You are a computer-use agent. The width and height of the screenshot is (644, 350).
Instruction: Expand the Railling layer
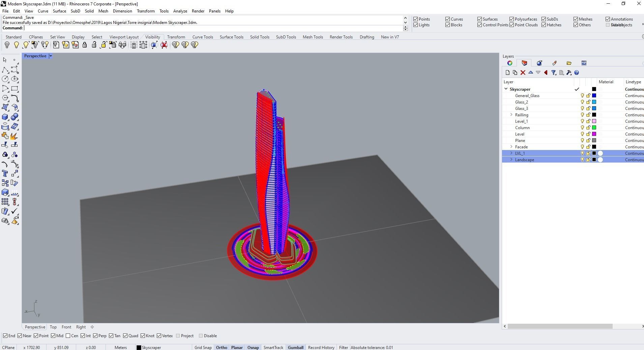point(511,115)
